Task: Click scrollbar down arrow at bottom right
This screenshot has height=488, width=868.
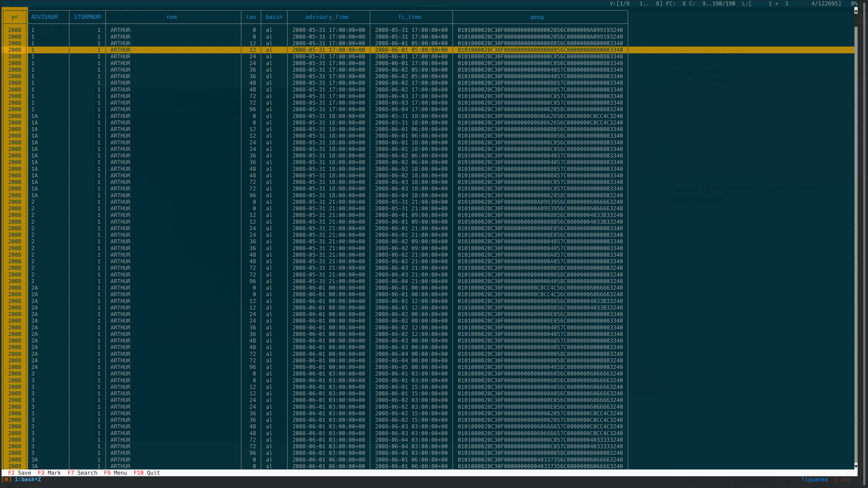Action: (856, 466)
